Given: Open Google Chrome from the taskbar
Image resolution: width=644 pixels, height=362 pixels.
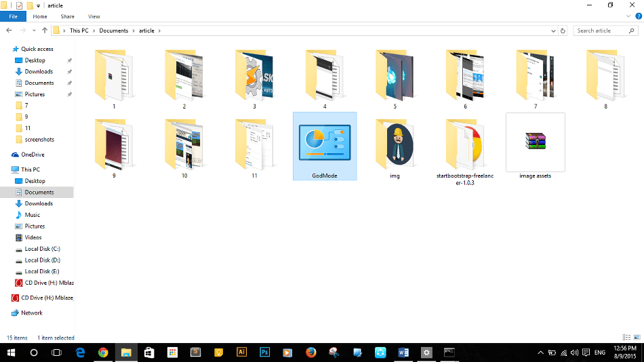Looking at the screenshot, I should pyautogui.click(x=103, y=353).
